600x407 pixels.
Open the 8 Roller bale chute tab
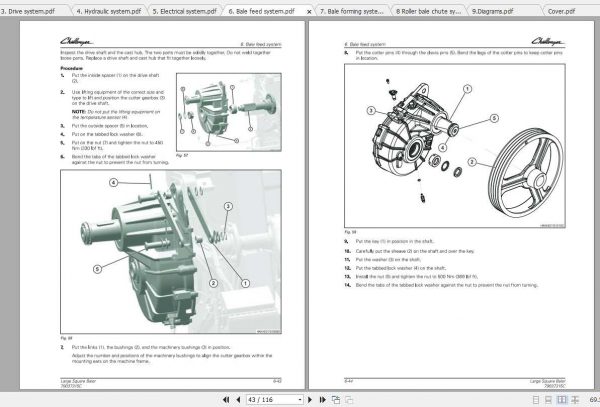pyautogui.click(x=429, y=11)
